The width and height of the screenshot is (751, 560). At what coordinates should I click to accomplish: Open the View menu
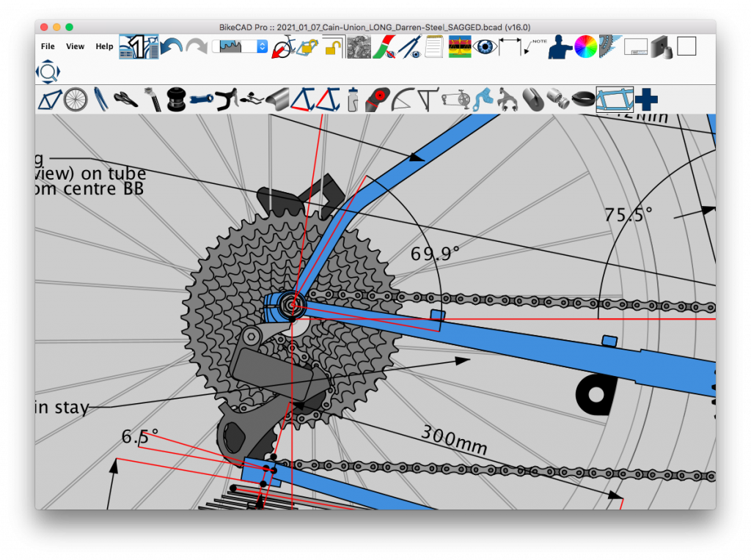click(x=75, y=46)
